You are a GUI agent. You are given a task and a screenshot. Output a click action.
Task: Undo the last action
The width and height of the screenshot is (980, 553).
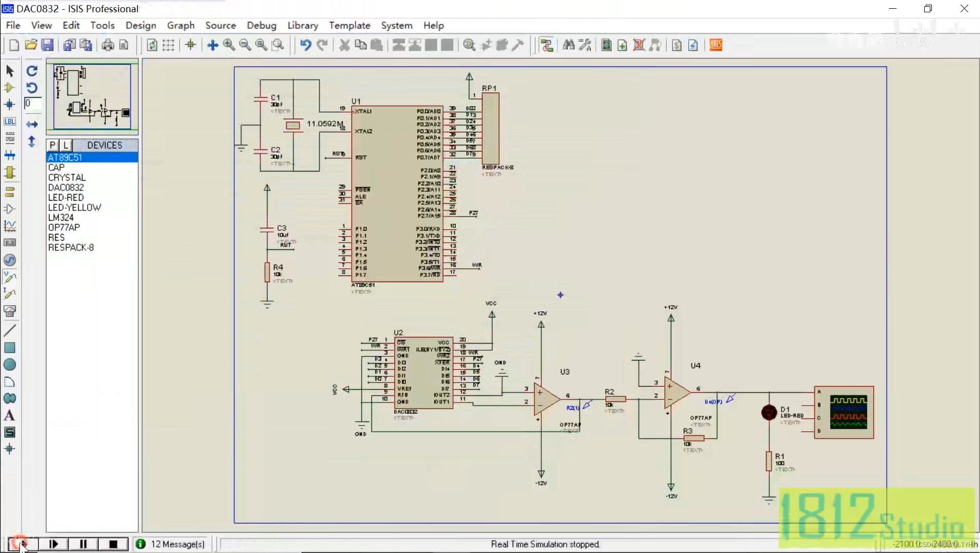[306, 45]
